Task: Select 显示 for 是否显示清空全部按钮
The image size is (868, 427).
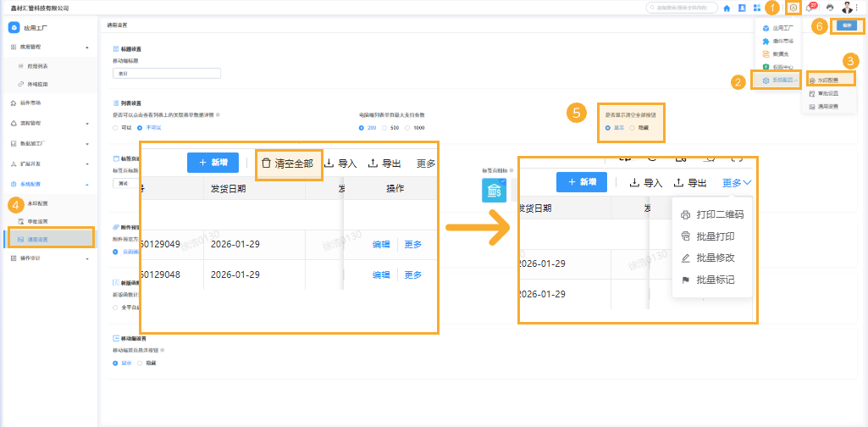Action: coord(608,128)
